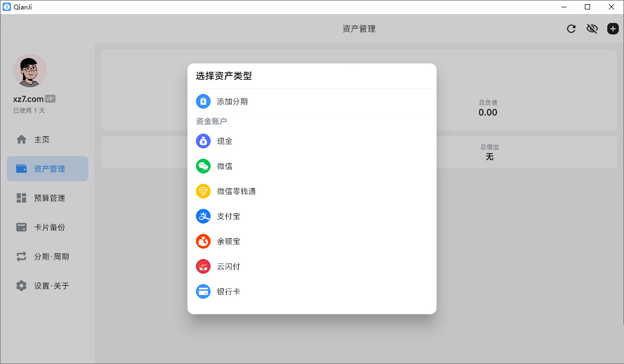The image size is (624, 364).
Task: Click the wallet icon in sidebar
Action: click(21, 169)
